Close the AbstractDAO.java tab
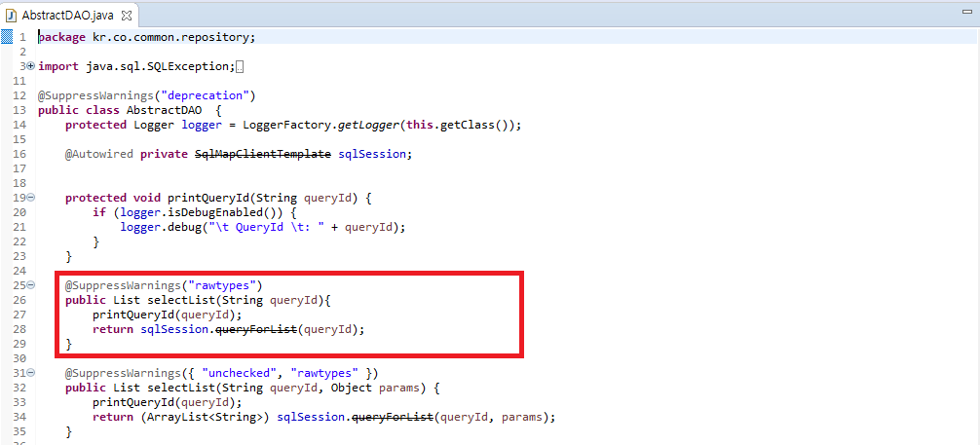The width and height of the screenshot is (980, 445). click(127, 15)
